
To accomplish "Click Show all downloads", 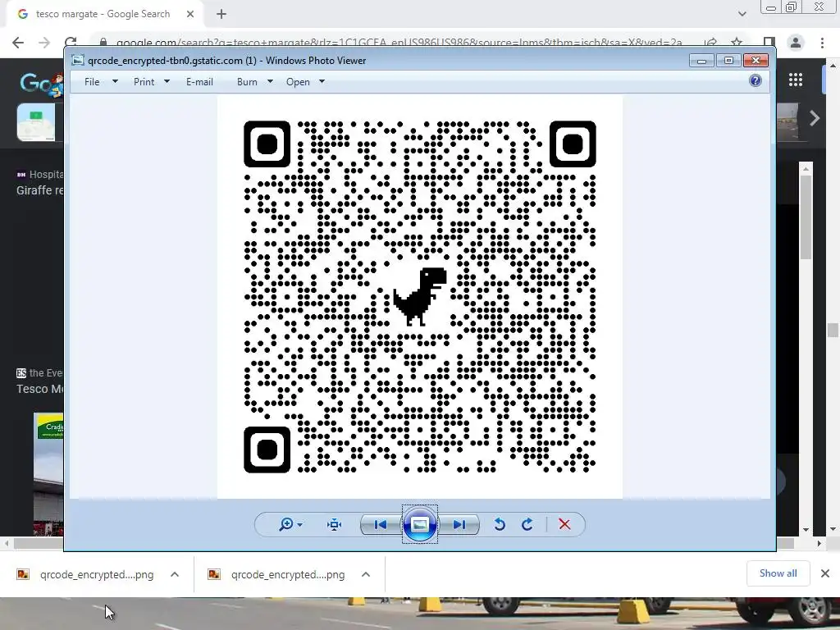I will (x=778, y=573).
